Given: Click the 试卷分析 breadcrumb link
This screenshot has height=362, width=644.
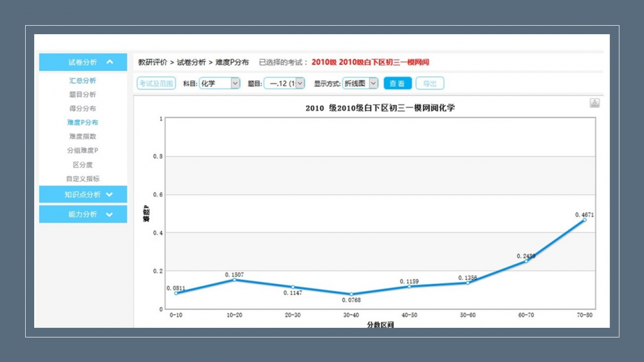Looking at the screenshot, I should 191,62.
